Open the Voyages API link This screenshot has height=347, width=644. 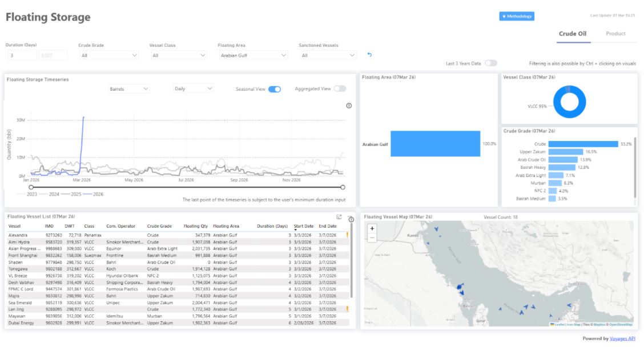click(x=623, y=338)
